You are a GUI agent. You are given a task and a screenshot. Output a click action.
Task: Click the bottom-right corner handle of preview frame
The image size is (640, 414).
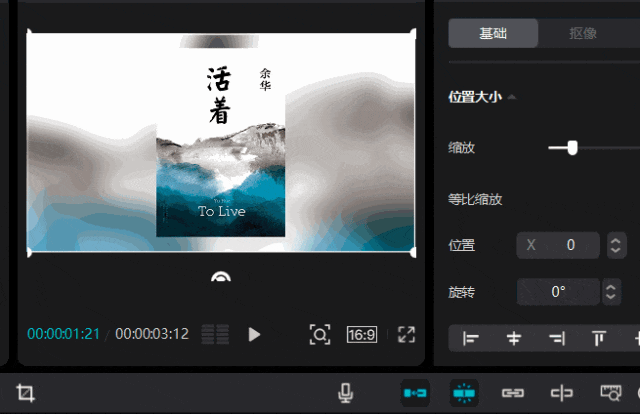(413, 252)
